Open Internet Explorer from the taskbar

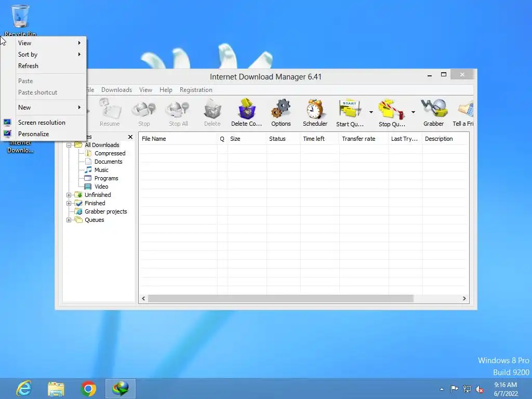coord(24,389)
